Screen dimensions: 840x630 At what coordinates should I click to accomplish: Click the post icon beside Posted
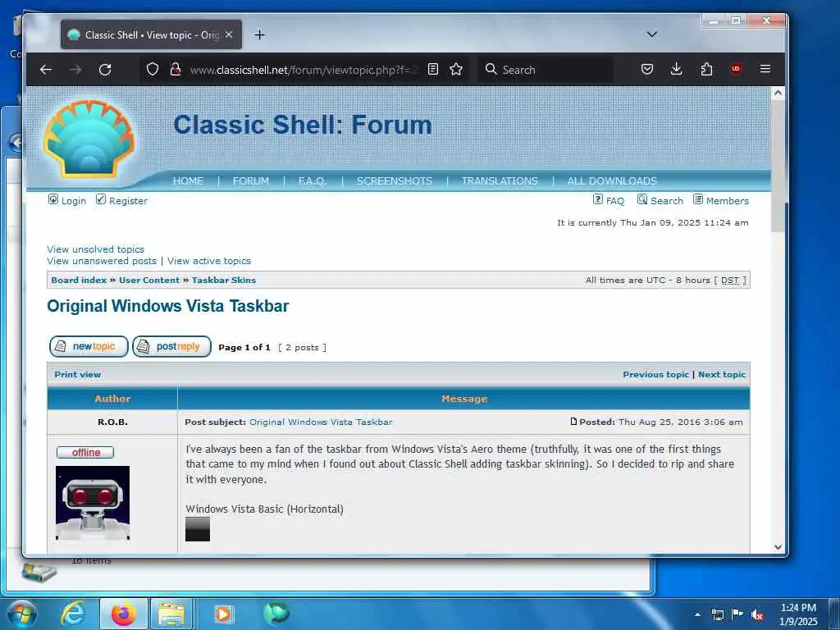[573, 422]
